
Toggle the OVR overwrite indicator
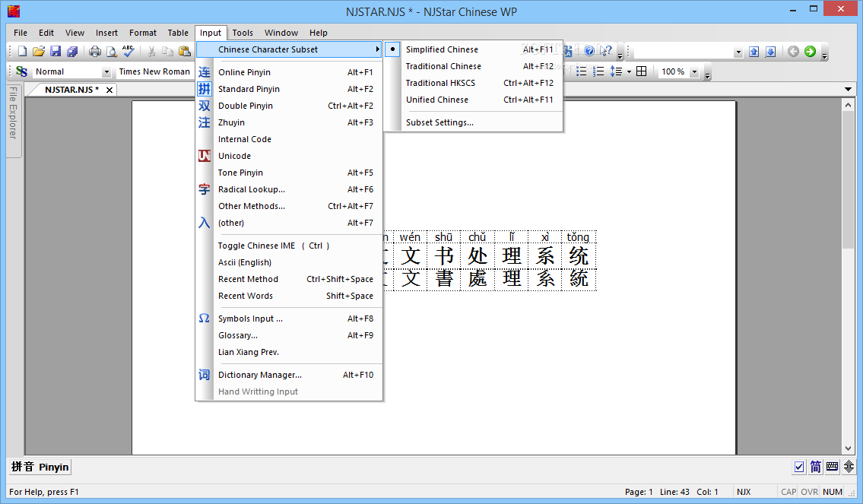pyautogui.click(x=809, y=492)
